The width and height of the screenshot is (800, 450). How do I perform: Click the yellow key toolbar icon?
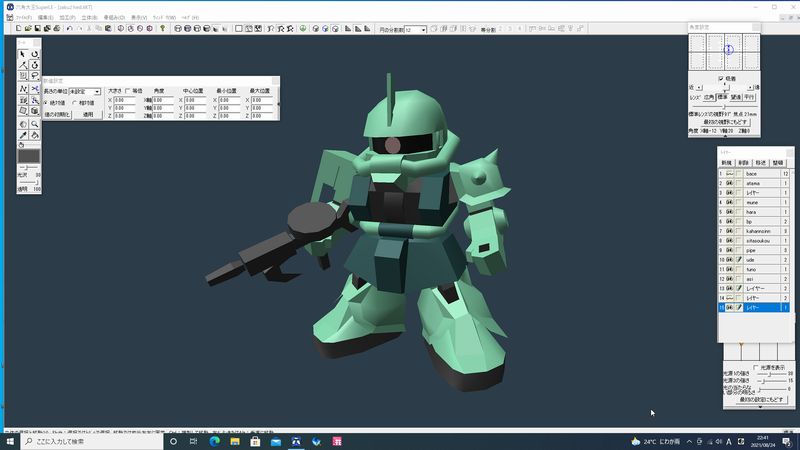[x=163, y=29]
